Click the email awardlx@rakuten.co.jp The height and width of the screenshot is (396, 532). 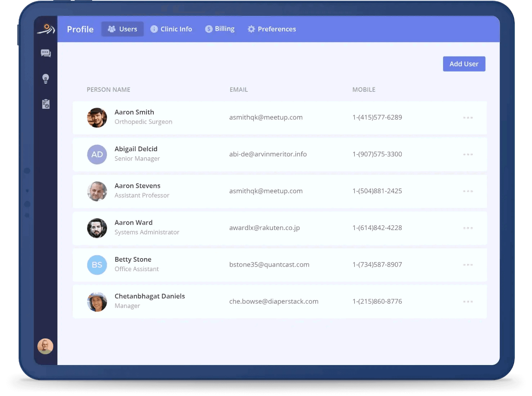265,228
